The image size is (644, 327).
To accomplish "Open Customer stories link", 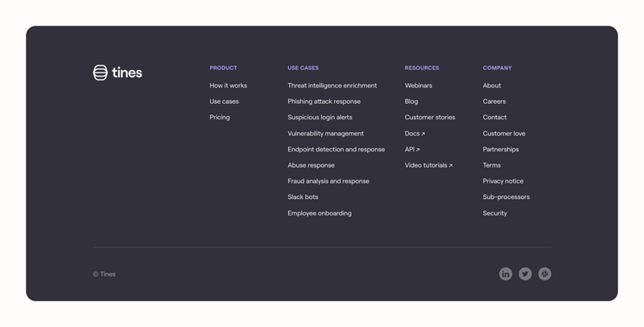I will [x=430, y=118].
